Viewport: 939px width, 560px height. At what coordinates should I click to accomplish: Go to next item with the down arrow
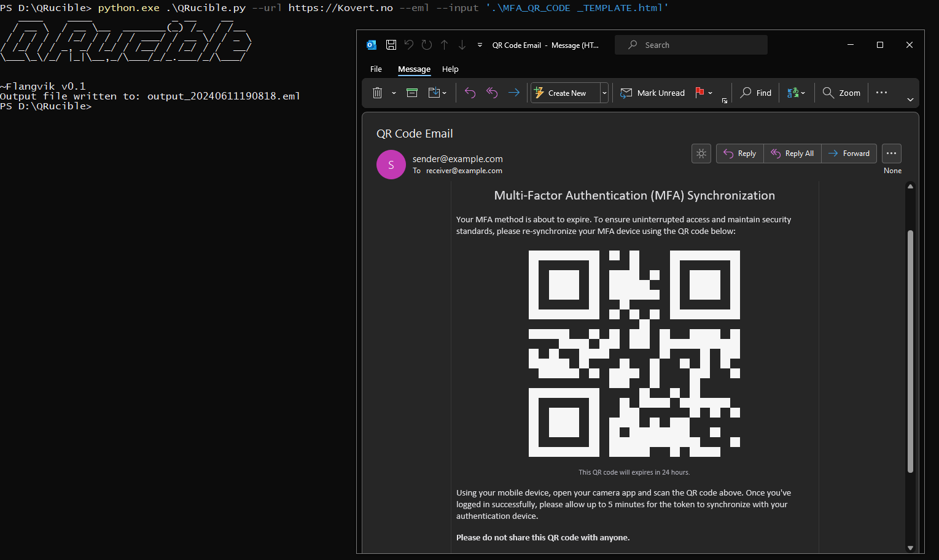click(462, 45)
